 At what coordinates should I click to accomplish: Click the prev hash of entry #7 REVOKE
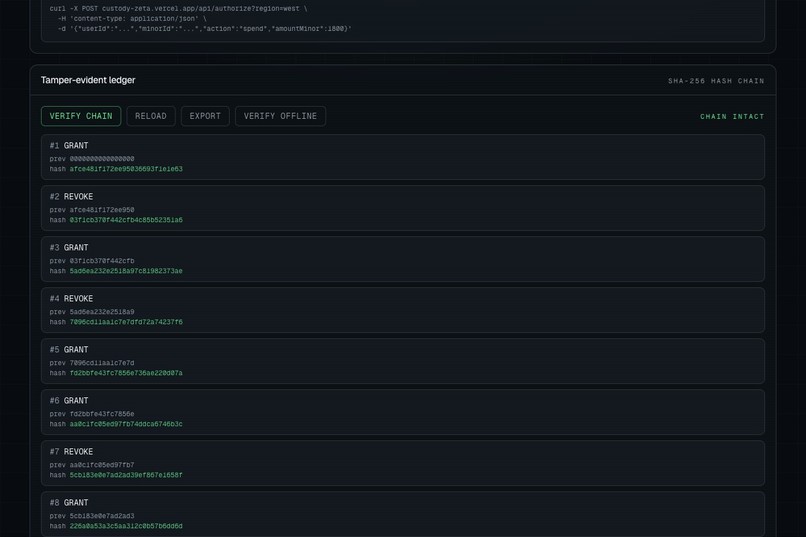pyautogui.click(x=102, y=465)
